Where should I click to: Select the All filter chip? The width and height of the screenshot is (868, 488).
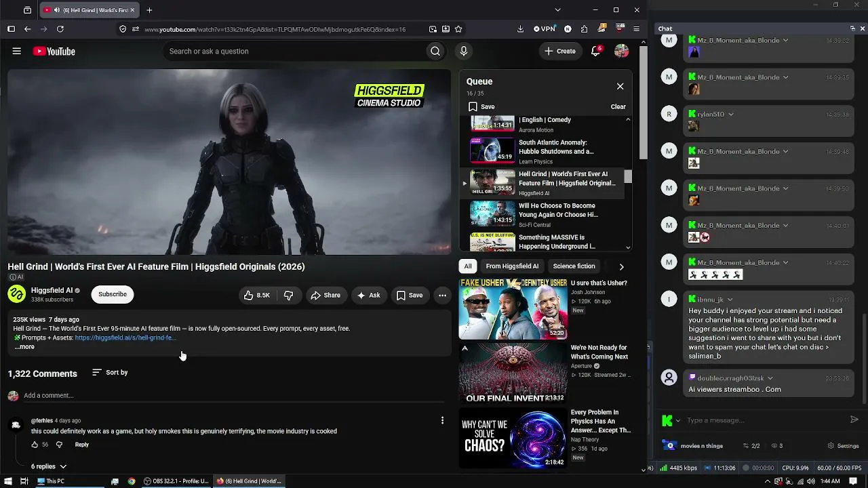(x=468, y=266)
